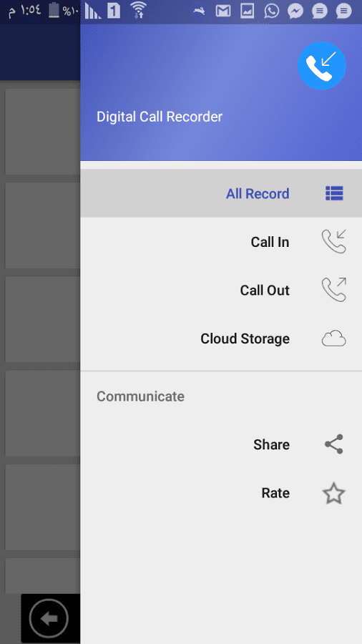
Task: Tap the clock in the status bar
Action: click(24, 10)
